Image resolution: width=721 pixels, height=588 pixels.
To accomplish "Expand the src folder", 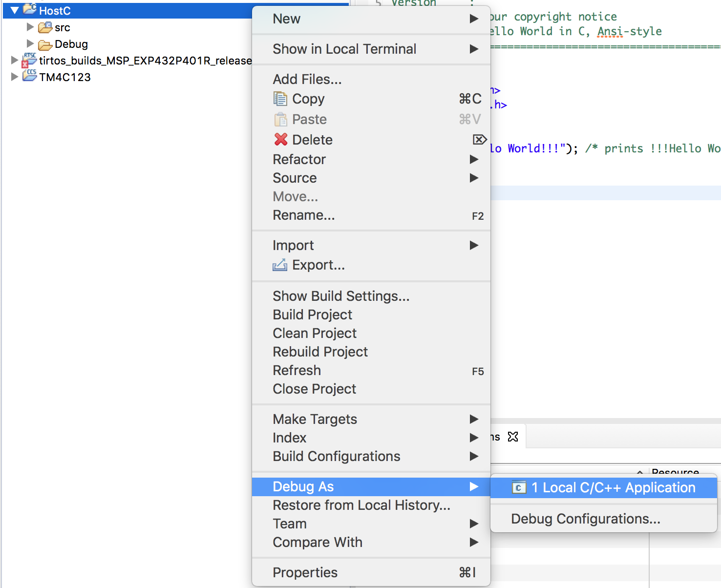I will coord(30,27).
